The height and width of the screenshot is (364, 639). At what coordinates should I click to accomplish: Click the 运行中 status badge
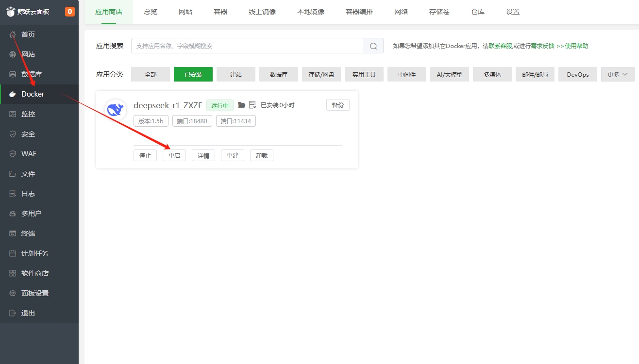[220, 105]
